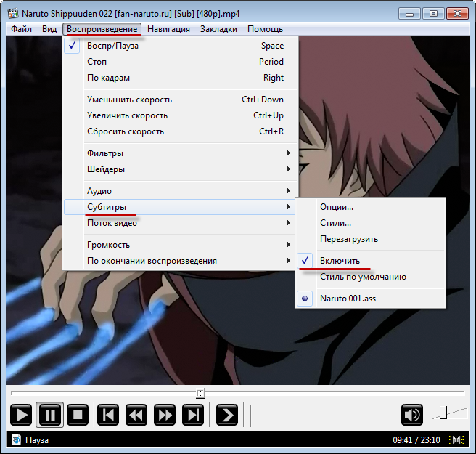The width and height of the screenshot is (476, 454).
Task: Click the Space shortcut label
Action: coord(272,46)
